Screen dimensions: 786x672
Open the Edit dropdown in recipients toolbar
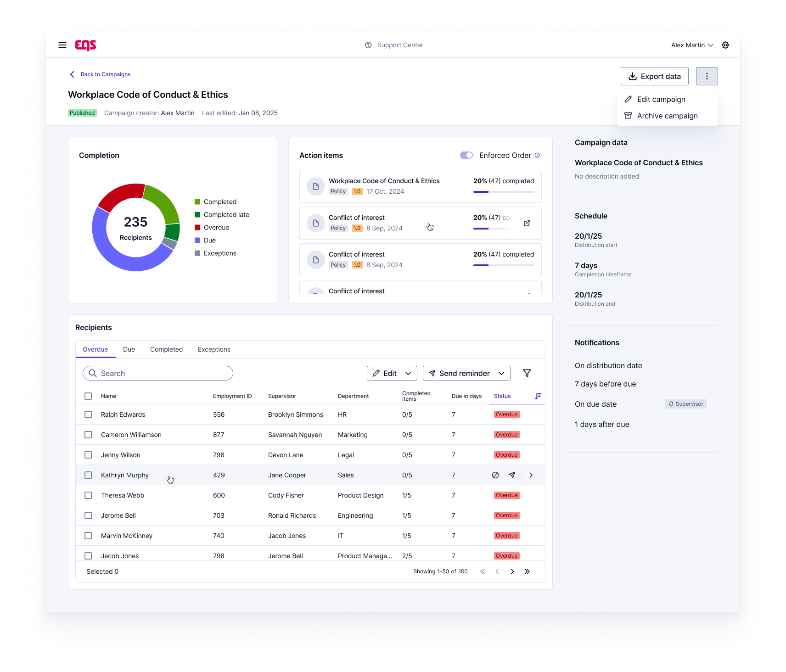392,373
